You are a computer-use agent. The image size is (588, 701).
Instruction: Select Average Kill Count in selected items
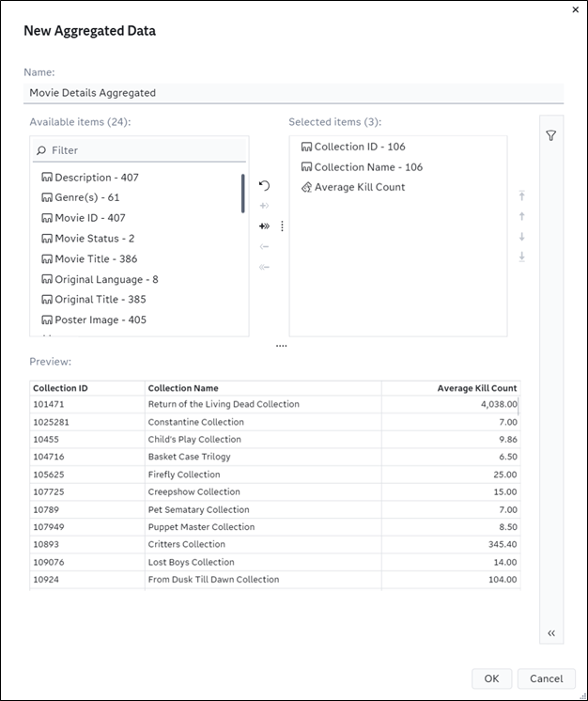point(360,187)
